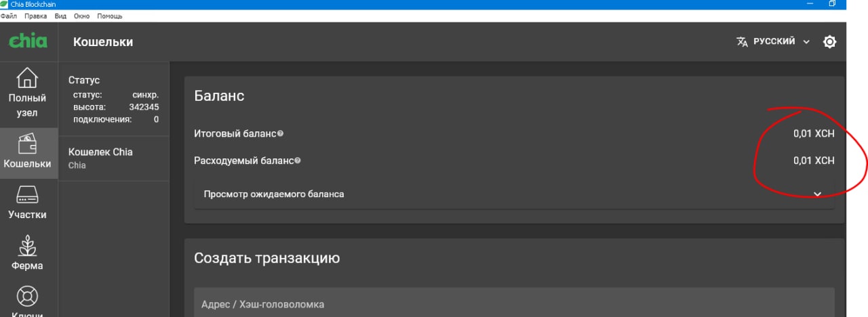Open the Помощь menu
Viewport: 868px width, 317px height.
(x=110, y=16)
